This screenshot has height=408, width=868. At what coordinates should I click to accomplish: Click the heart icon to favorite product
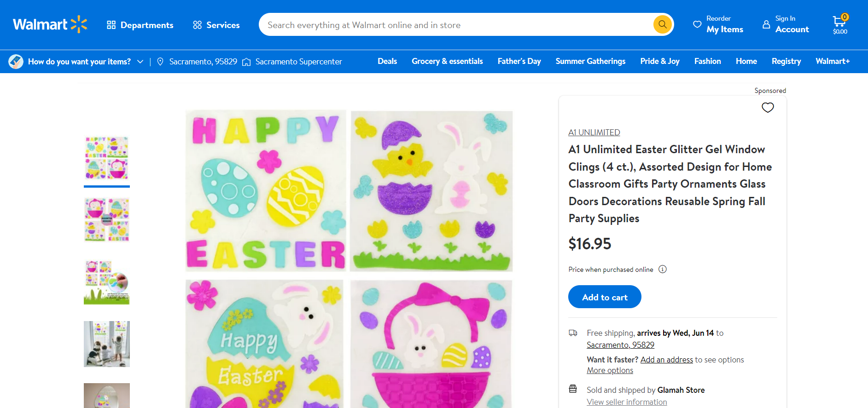(x=767, y=108)
